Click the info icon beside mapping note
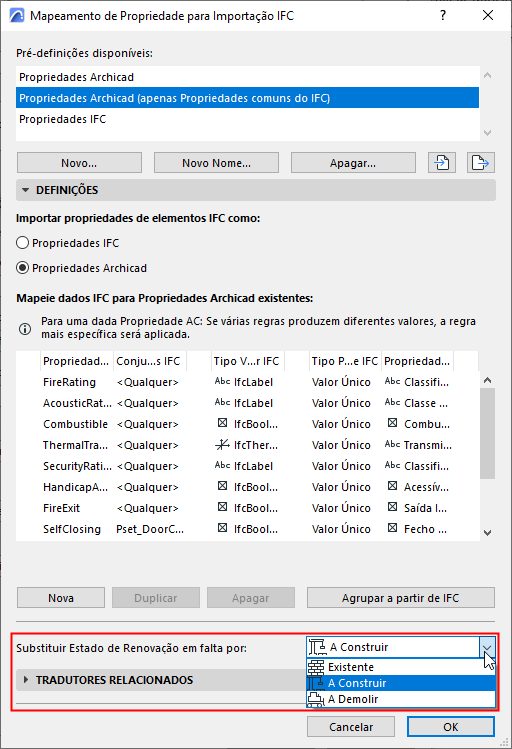Viewport: 512px width, 749px height. pyautogui.click(x=25, y=329)
